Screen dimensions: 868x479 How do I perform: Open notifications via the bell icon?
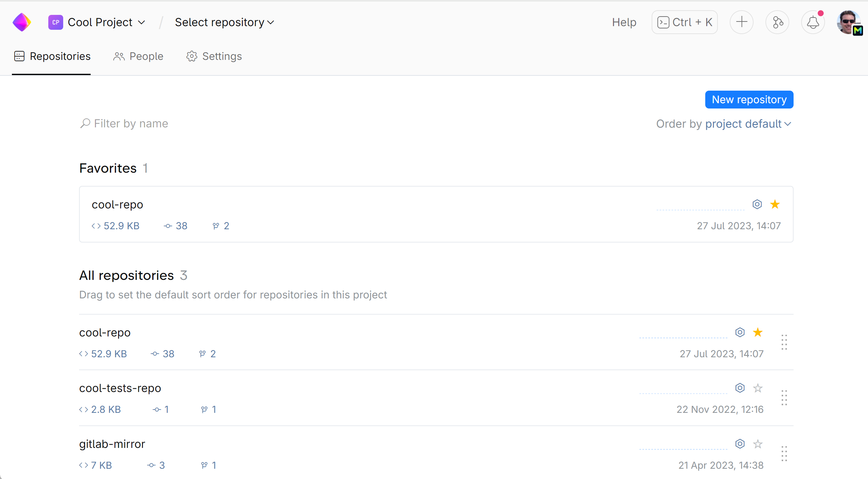(813, 22)
